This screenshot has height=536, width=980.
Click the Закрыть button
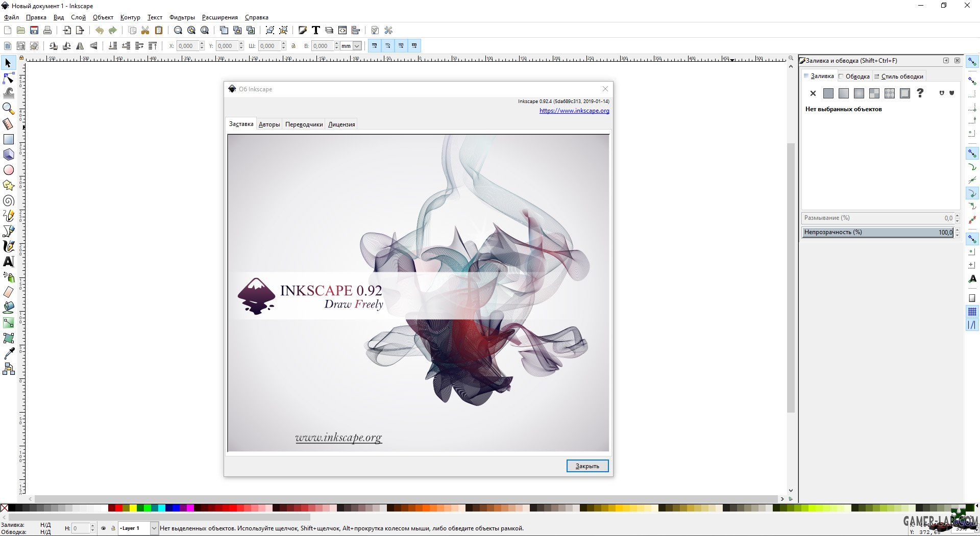point(587,466)
